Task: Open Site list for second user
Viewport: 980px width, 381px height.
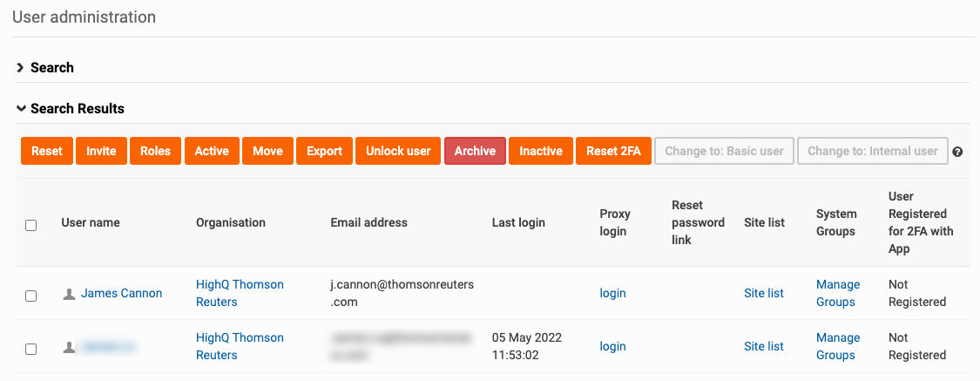Action: (x=764, y=346)
